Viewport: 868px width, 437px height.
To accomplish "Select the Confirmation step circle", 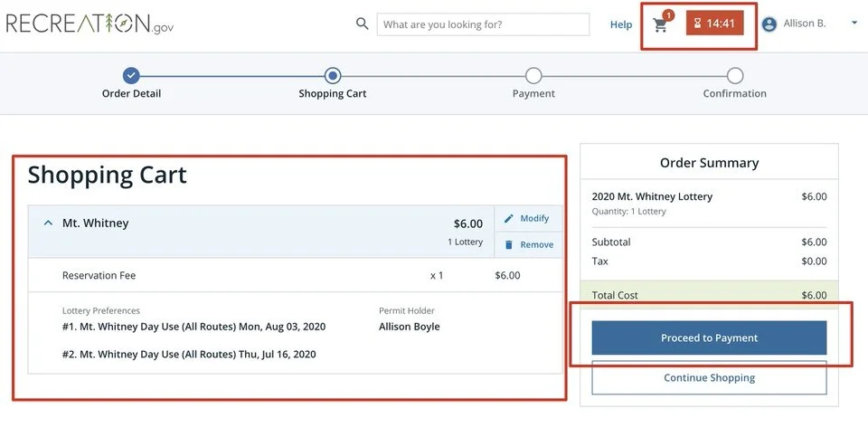I will (734, 76).
